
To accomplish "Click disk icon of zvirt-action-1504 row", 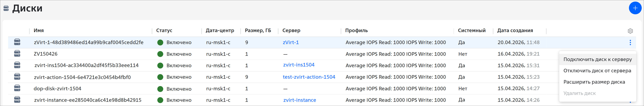I will (x=17, y=77).
